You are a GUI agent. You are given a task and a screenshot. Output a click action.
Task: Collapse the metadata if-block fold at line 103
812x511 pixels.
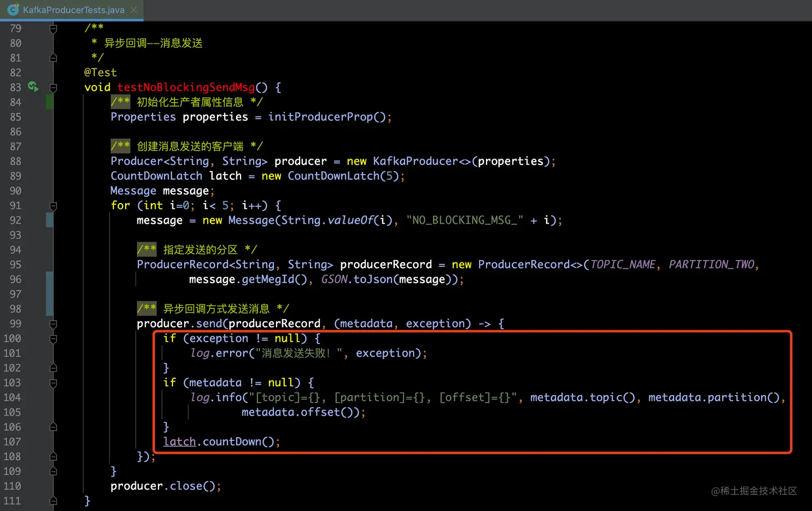53,383
